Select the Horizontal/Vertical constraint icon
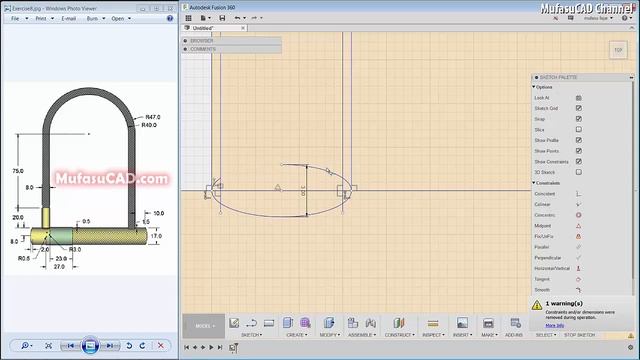Screen dimensions: 640x360 [x=578, y=269]
